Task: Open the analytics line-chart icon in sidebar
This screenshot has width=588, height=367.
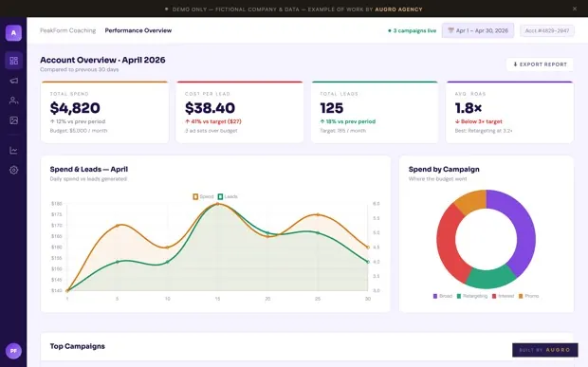Action: pos(14,151)
